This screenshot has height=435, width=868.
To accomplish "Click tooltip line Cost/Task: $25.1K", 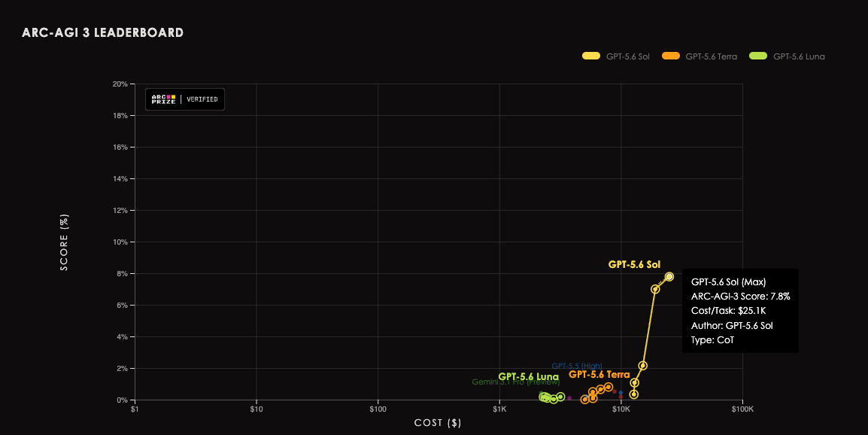I will click(729, 311).
